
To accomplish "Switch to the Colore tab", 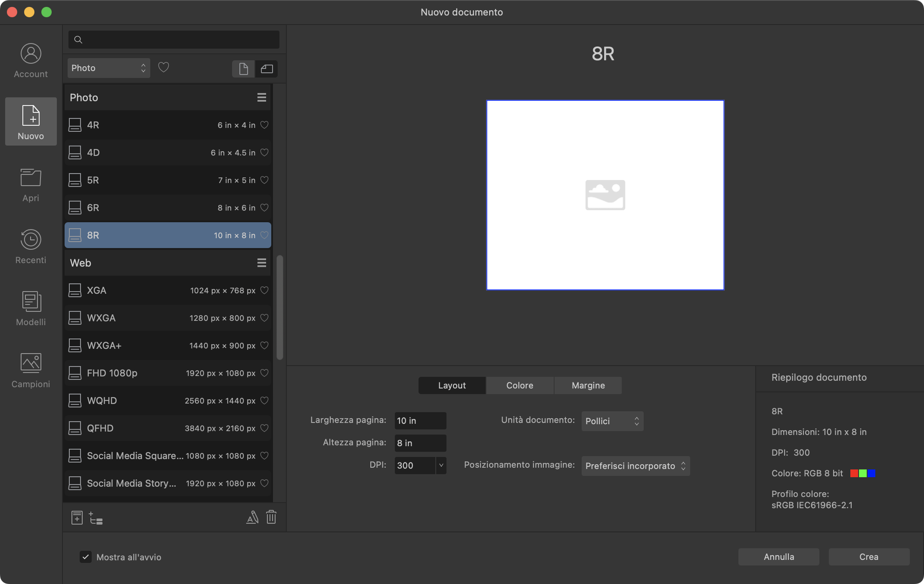I will (520, 384).
